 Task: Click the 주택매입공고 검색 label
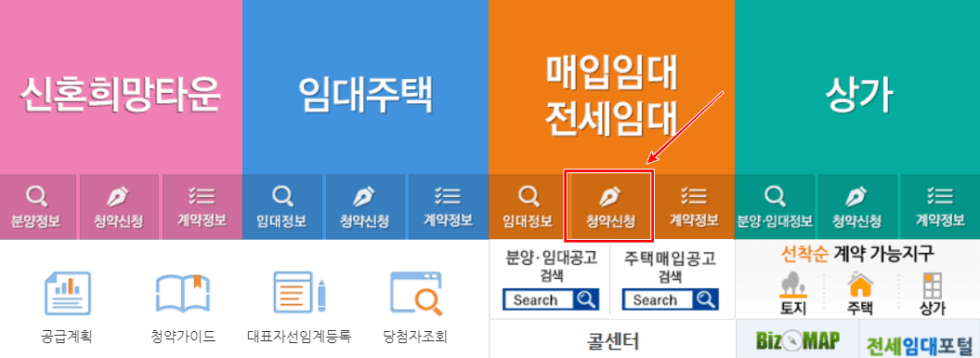[671, 267]
